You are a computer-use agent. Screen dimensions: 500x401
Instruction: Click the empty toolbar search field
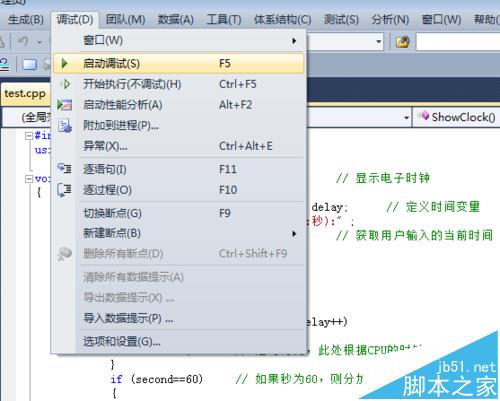(458, 42)
